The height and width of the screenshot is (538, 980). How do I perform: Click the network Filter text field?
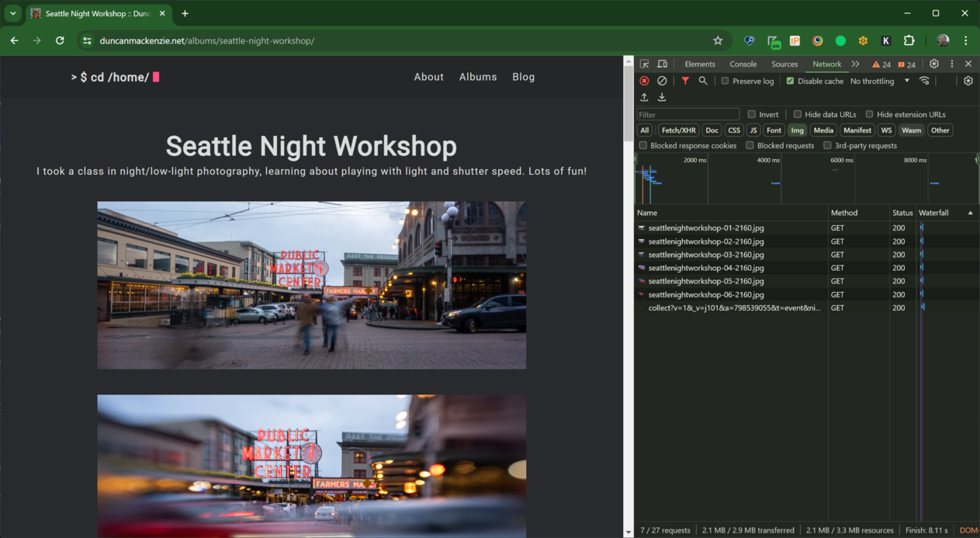point(687,115)
